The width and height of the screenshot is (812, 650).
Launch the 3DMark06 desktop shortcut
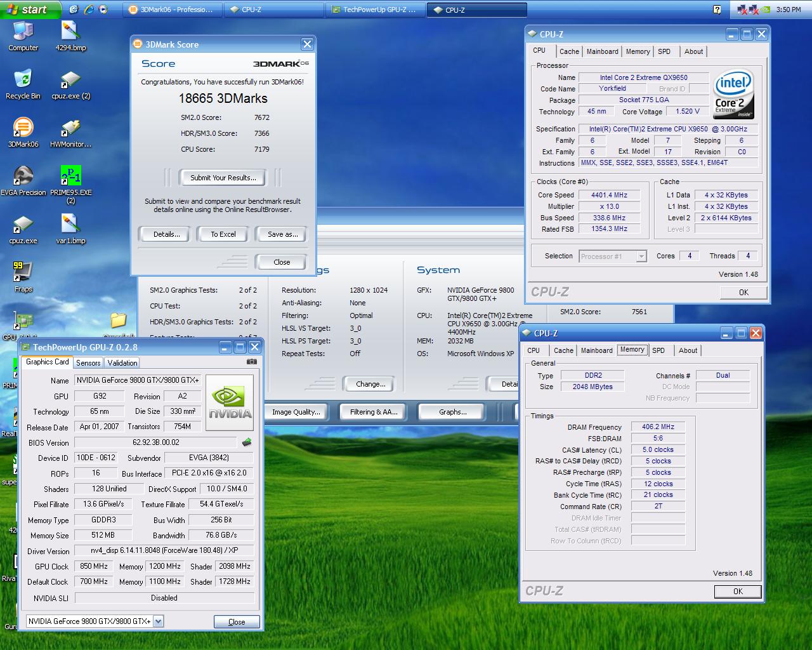(x=23, y=132)
